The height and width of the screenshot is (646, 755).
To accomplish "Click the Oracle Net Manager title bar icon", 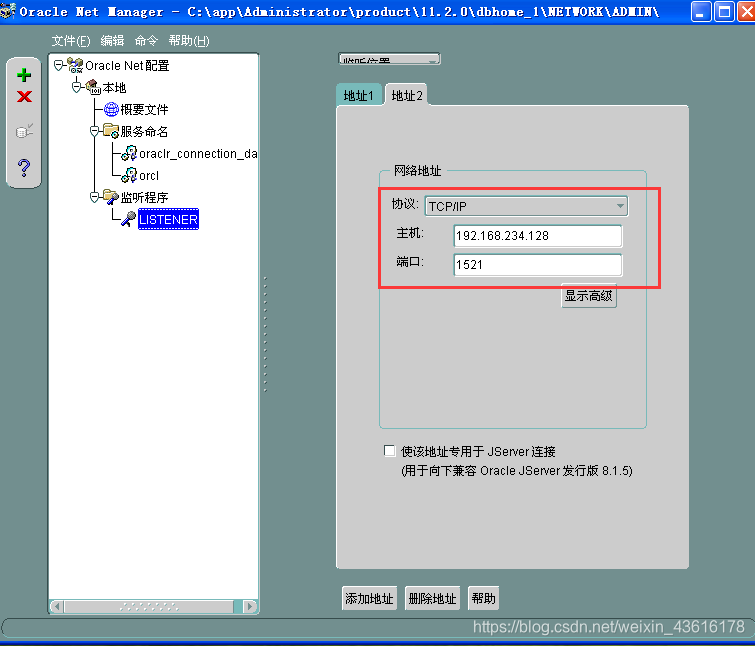I will pyautogui.click(x=8, y=11).
